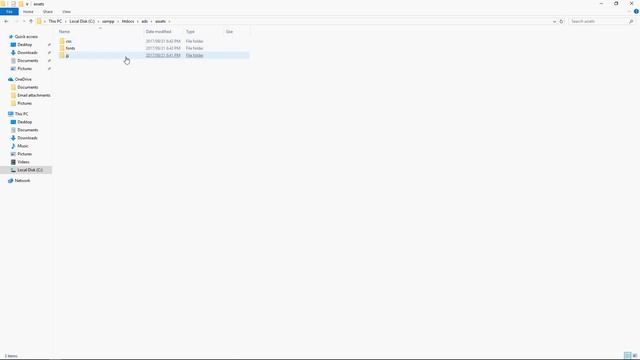This screenshot has height=360, width=640.
Task: Open the Home ribbon tab
Action: (28, 11)
